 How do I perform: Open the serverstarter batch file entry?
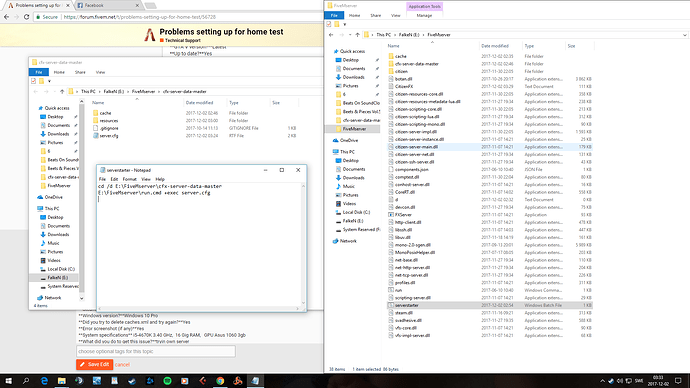coord(407,305)
